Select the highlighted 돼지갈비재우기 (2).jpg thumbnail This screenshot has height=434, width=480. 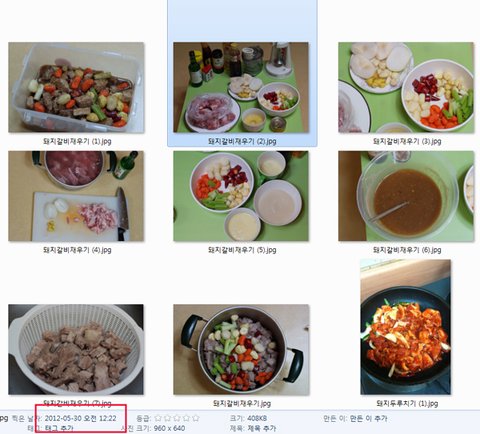pos(241,87)
